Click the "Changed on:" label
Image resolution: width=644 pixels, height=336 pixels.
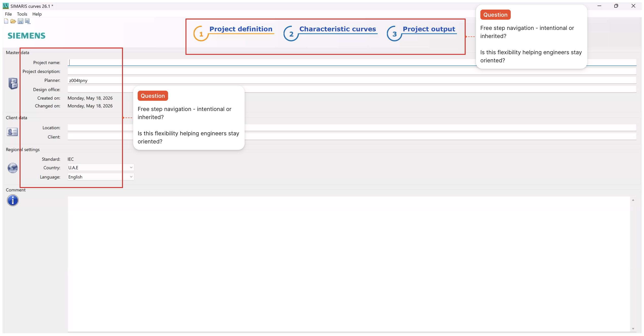coord(48,106)
